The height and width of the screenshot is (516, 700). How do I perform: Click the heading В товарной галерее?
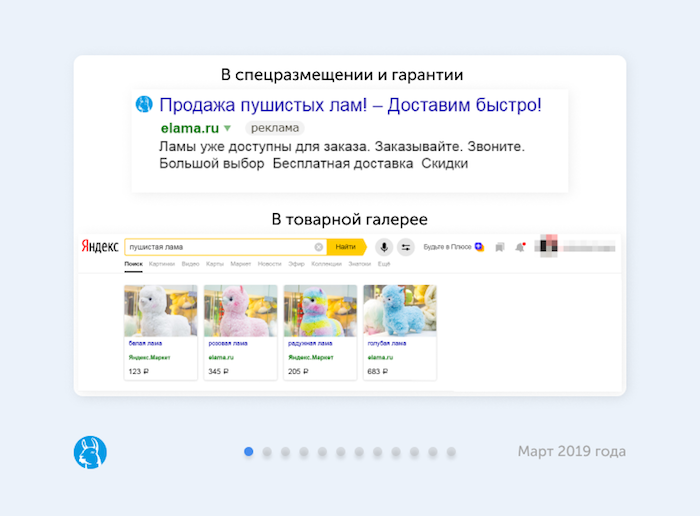[x=350, y=220]
